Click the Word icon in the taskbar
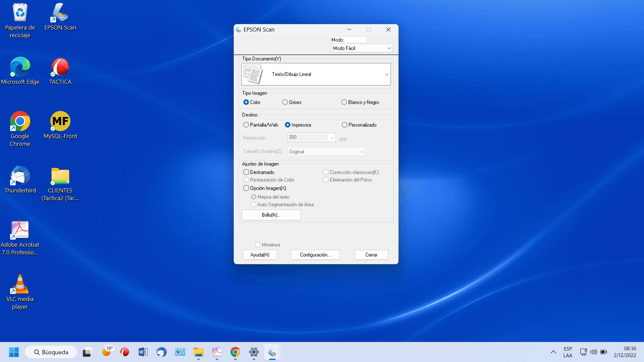644x362 pixels. pyautogui.click(x=143, y=352)
